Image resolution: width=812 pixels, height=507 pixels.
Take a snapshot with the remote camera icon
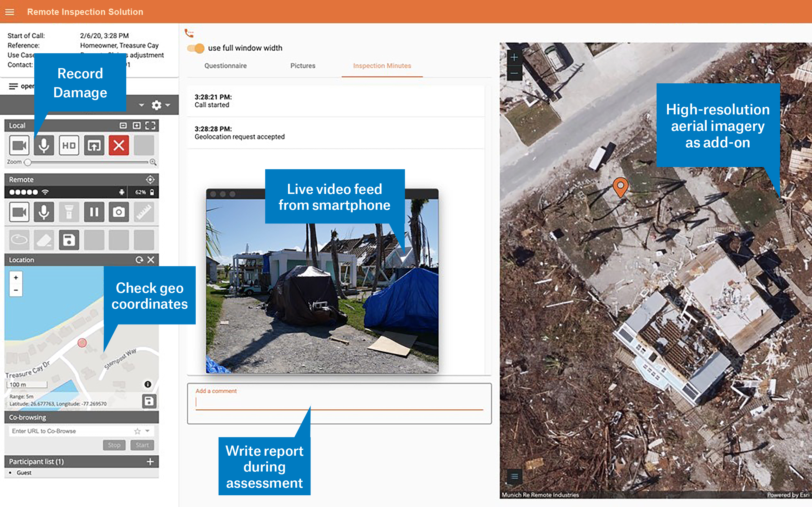pyautogui.click(x=119, y=212)
